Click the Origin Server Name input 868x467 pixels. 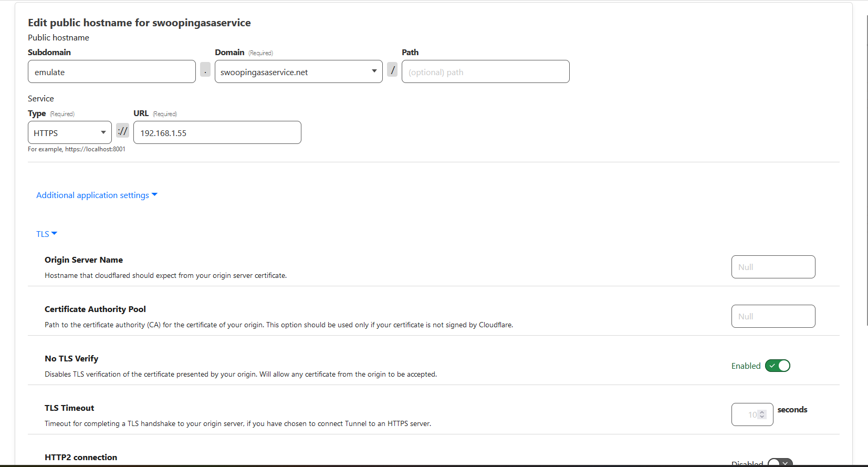coord(773,267)
